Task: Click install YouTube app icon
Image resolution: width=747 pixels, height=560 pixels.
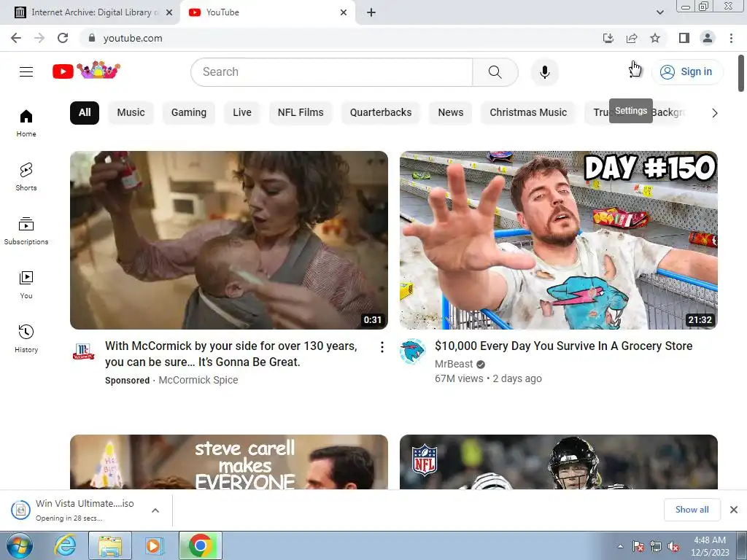Action: pos(608,38)
